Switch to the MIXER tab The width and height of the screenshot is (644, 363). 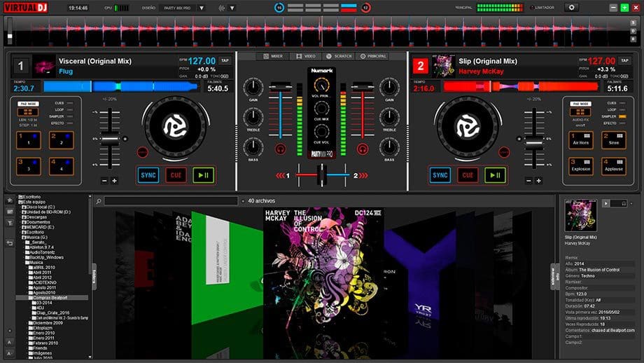coord(273,56)
